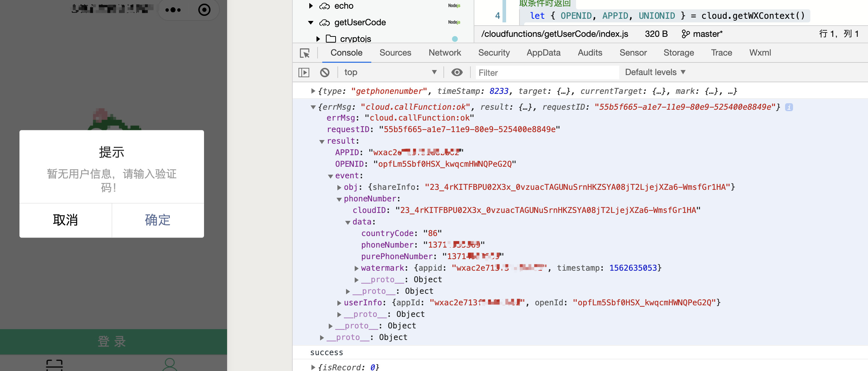
Task: Open the AppData tab
Action: [543, 53]
